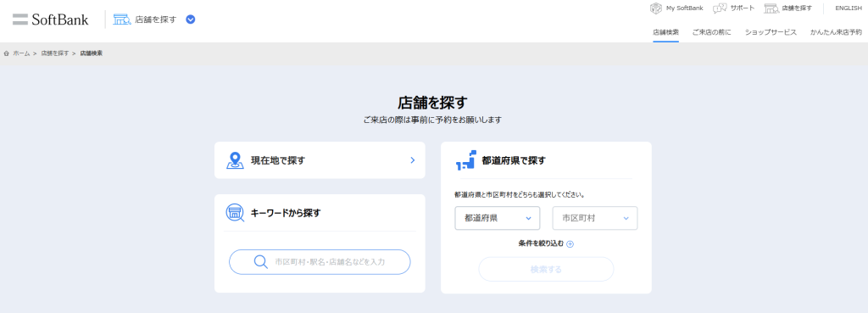Click the 現在地で探す button label
868x313 pixels.
(x=278, y=160)
